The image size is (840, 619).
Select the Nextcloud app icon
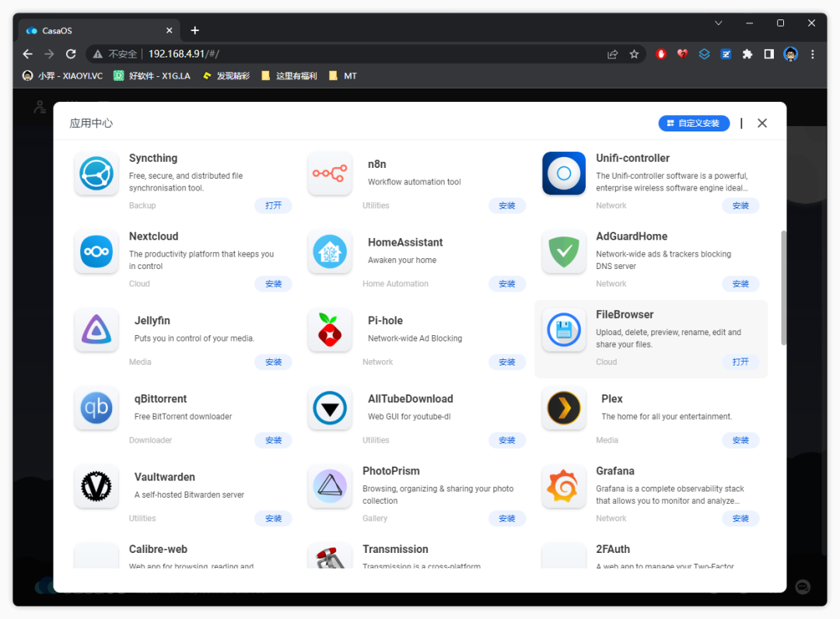pos(96,252)
